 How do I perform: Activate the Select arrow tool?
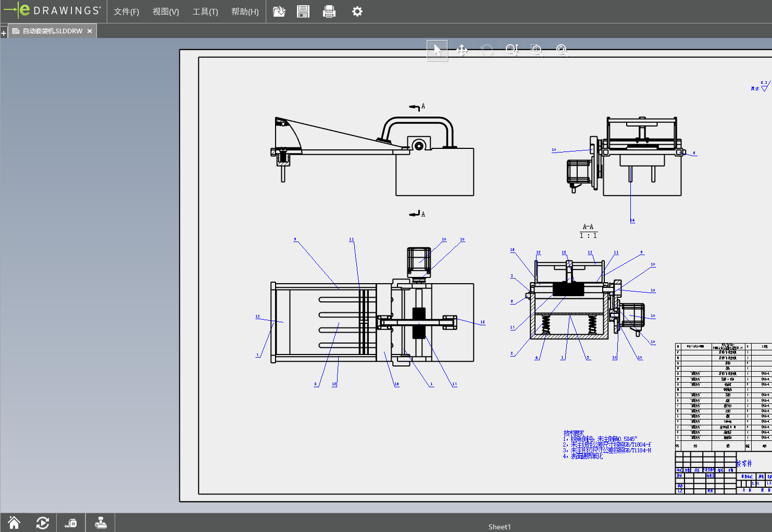437,50
